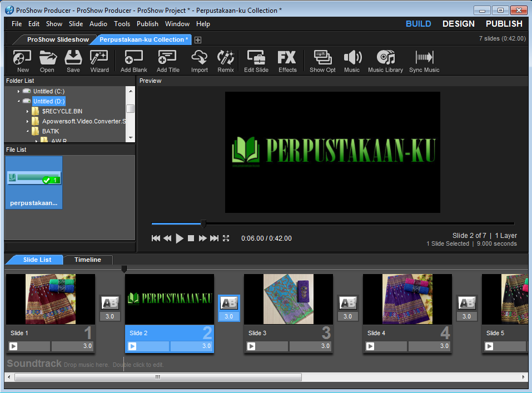Stop the preview playback
Screen dimensions: 532x393
coord(191,238)
